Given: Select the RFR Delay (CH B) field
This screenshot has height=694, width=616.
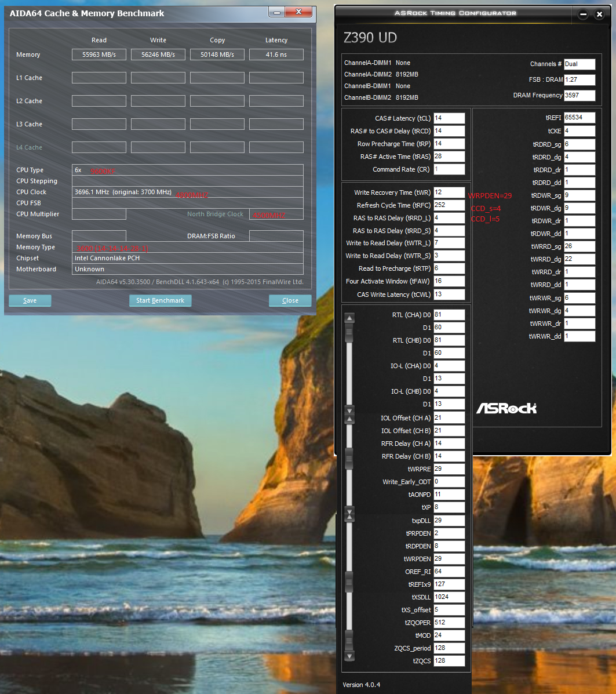Looking at the screenshot, I should coord(449,456).
